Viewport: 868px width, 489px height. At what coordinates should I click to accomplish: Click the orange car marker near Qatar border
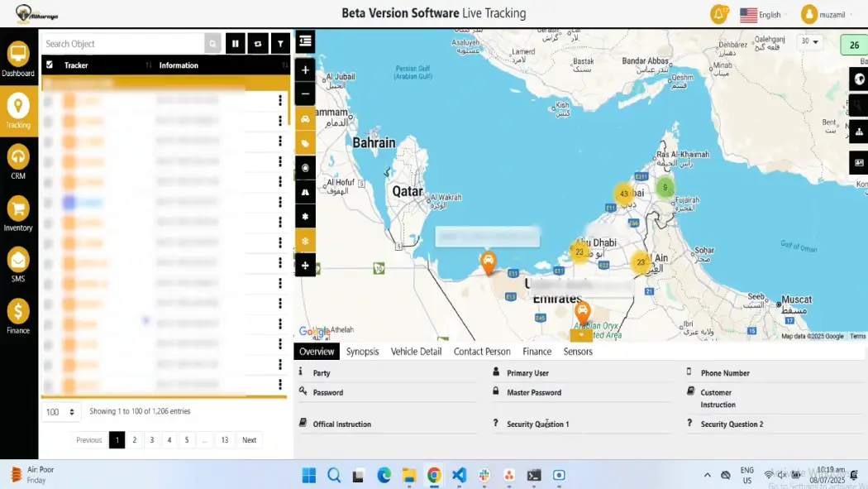pyautogui.click(x=488, y=262)
